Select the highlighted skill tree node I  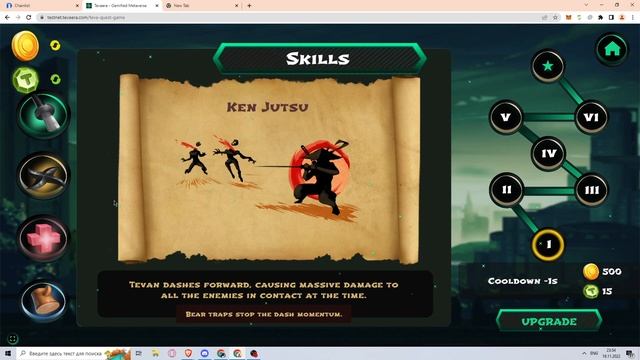[548, 244]
